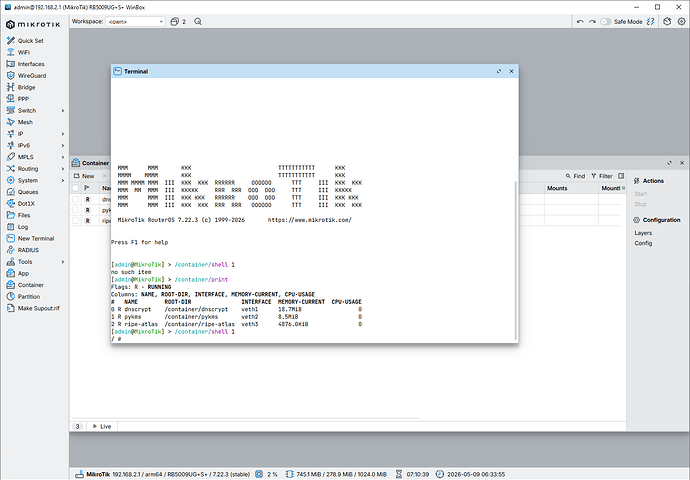Expand the Switch submenu

click(x=62, y=110)
